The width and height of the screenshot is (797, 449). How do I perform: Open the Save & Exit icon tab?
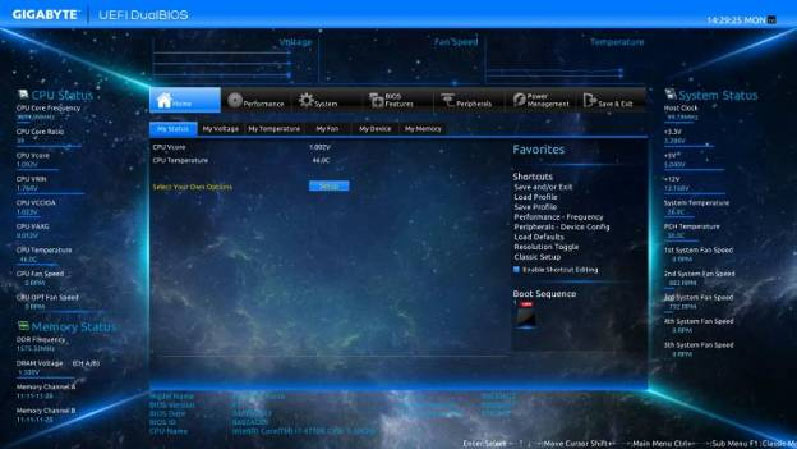coord(590,100)
